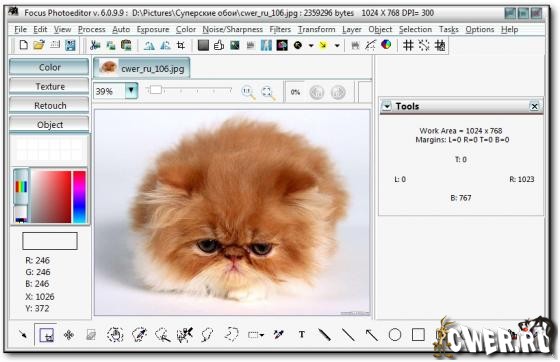
Task: Open the 39% zoom dropdown arrow
Action: click(131, 91)
